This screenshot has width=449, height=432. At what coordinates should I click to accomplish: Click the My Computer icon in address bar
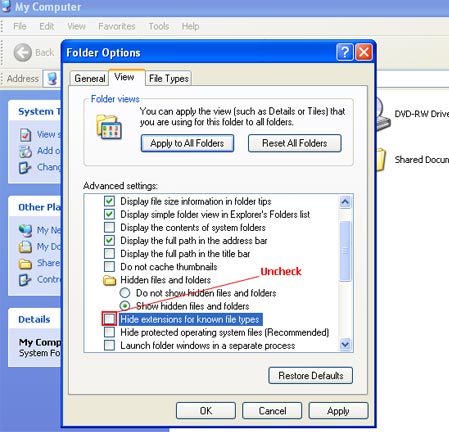click(52, 79)
